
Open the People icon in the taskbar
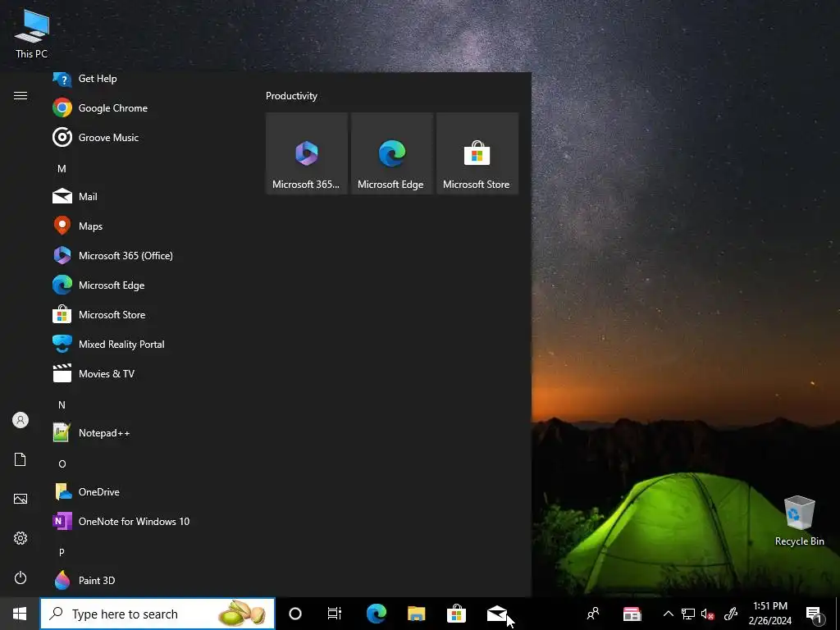(593, 614)
